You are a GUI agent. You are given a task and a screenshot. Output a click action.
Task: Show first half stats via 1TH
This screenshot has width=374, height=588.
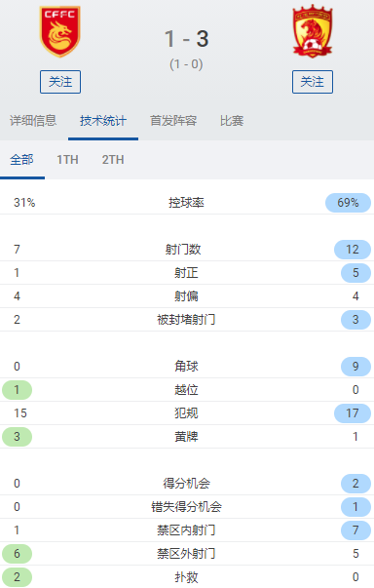coord(67,159)
